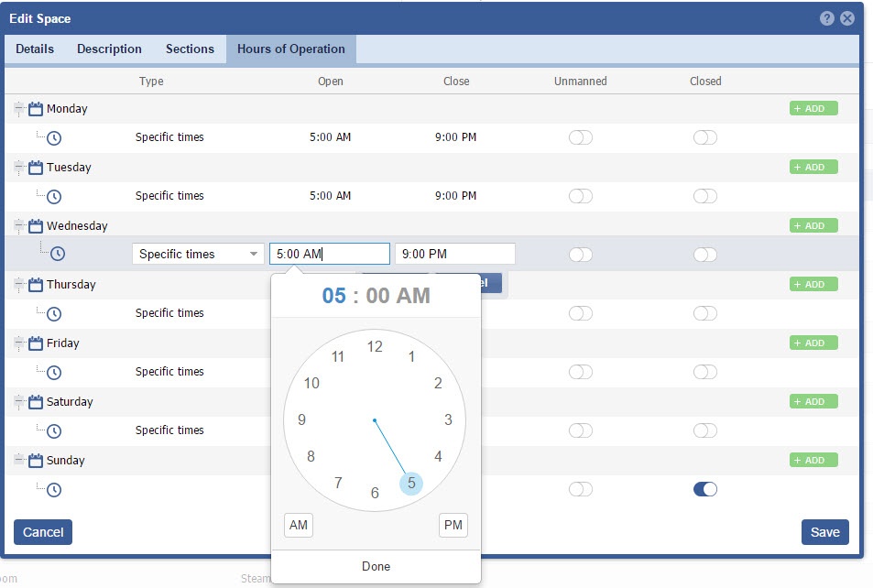Screen dimensions: 873x588
Task: Click the help question mark icon
Action: click(x=827, y=18)
